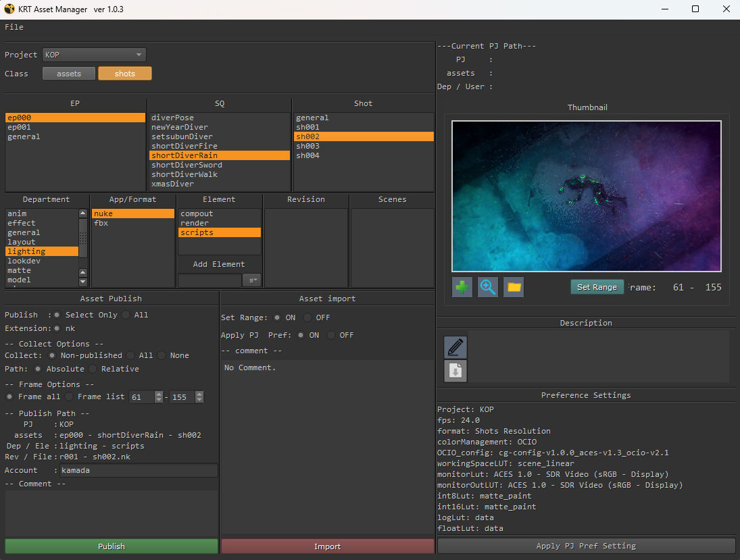Decrease the end frame 155 stepper
740x560 pixels.
[x=199, y=400]
